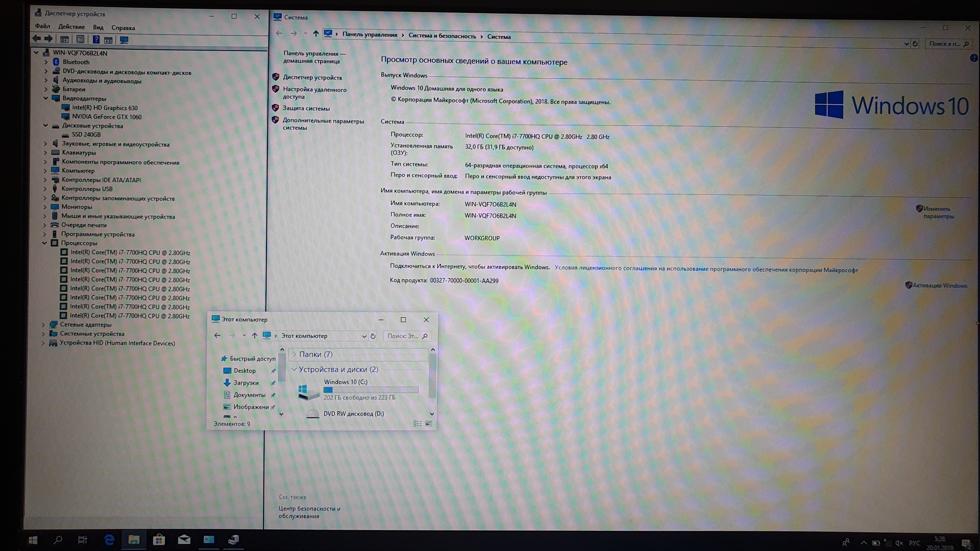Image resolution: width=980 pixels, height=551 pixels.
Task: Click the Защита системы link
Action: pos(306,108)
